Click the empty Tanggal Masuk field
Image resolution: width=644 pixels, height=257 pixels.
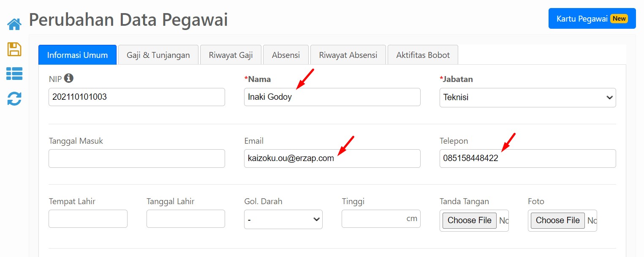[137, 159]
